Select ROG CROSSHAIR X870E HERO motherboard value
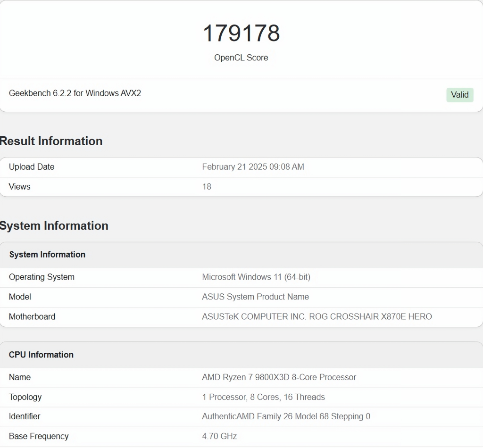This screenshot has height=448, width=483. point(316,316)
